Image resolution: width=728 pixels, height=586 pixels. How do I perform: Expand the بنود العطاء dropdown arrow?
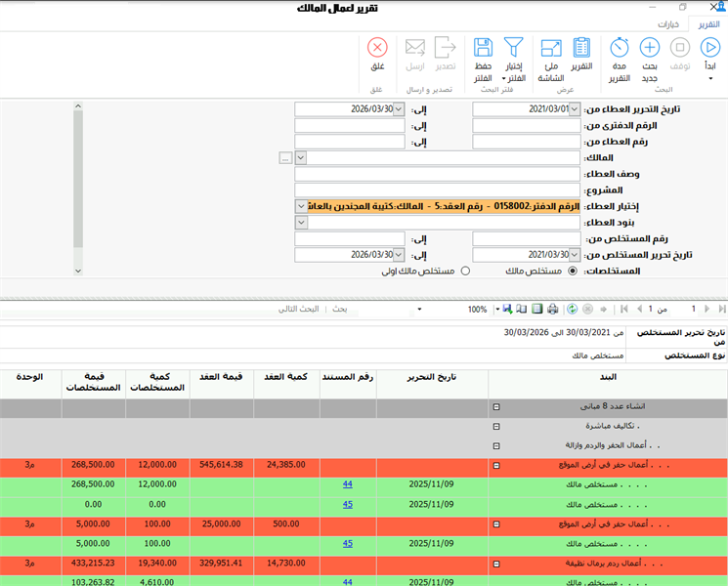click(x=301, y=223)
